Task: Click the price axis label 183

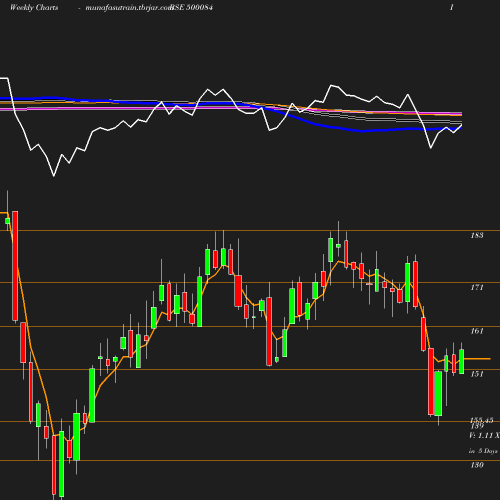Action: point(477,235)
